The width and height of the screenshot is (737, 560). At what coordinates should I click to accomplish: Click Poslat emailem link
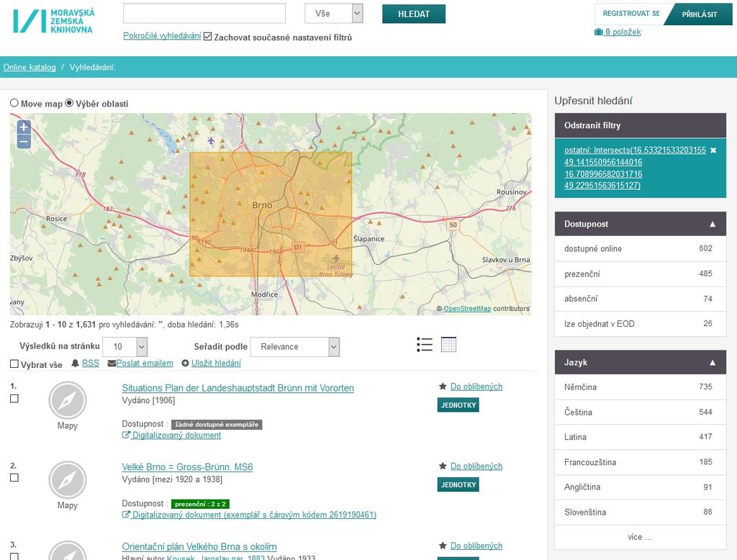coord(145,363)
